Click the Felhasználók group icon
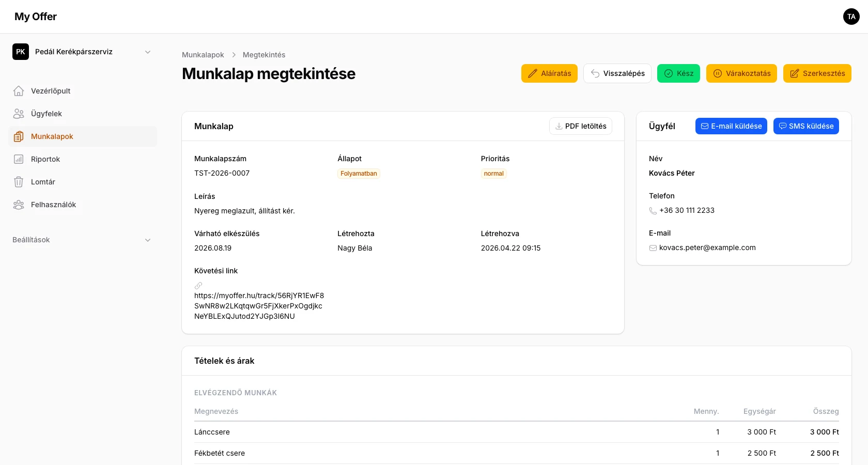 click(19, 205)
